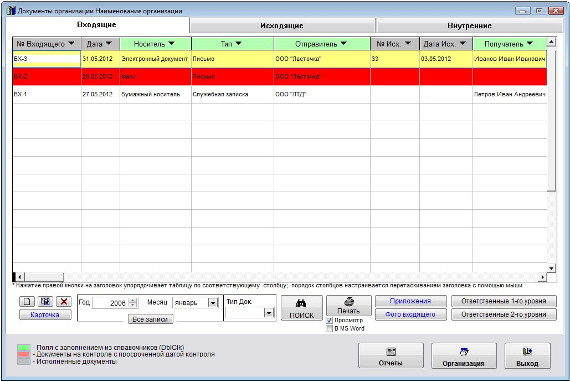Screen dimensions: 570x382
Task: Click date cell 31.05.2012
Action: click(x=100, y=59)
